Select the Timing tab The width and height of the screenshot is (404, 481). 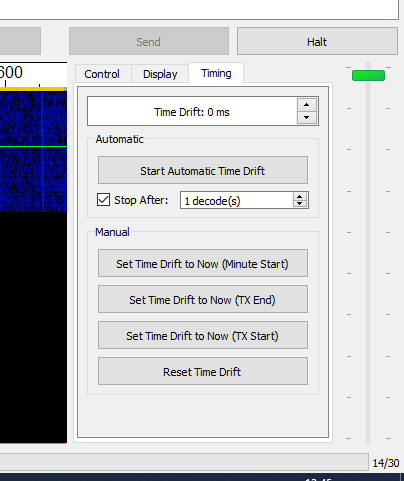pyautogui.click(x=216, y=73)
